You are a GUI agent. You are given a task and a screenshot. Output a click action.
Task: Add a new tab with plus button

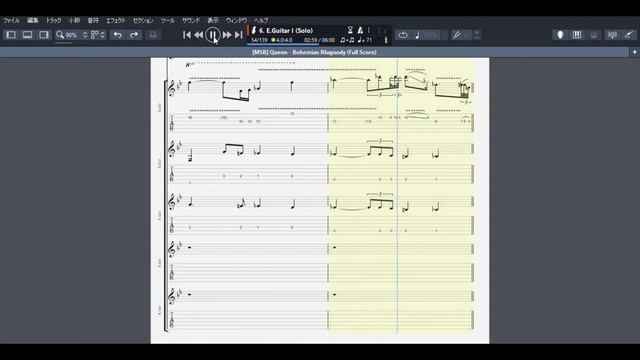click(634, 52)
